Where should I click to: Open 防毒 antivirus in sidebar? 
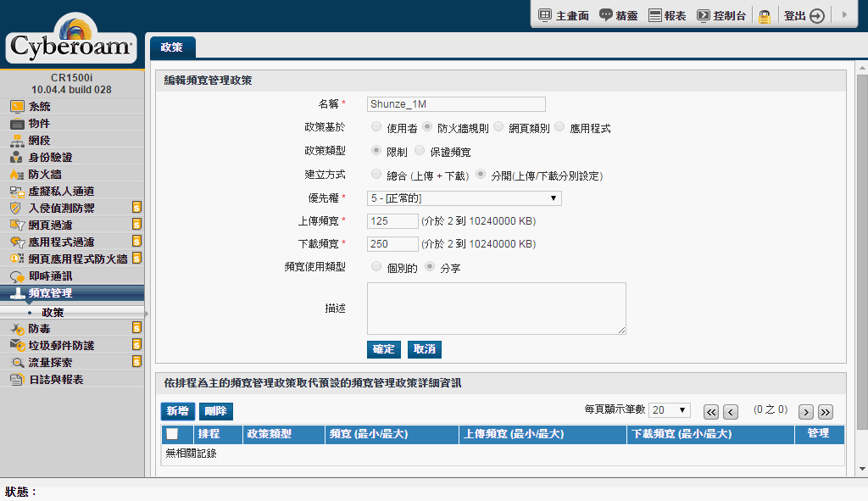click(39, 328)
